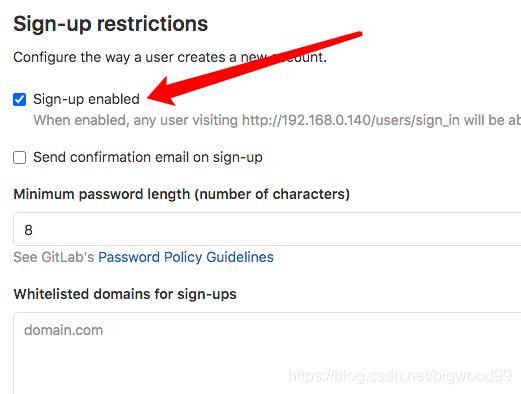Enable Send confirmation email on sign-up checkbox

pos(19,157)
